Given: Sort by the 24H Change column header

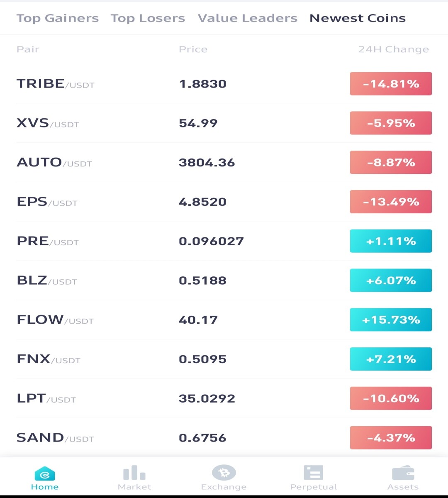Looking at the screenshot, I should click(393, 49).
